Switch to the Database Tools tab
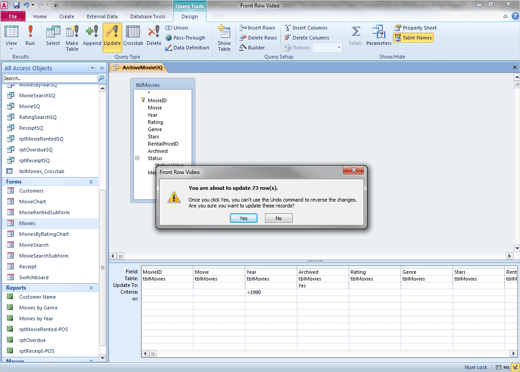 pos(147,16)
